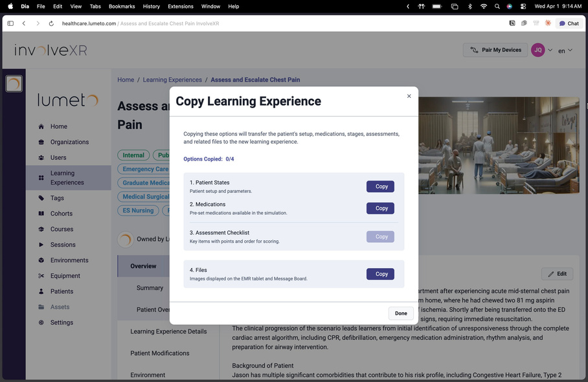Click the involveXR logo

tap(51, 51)
